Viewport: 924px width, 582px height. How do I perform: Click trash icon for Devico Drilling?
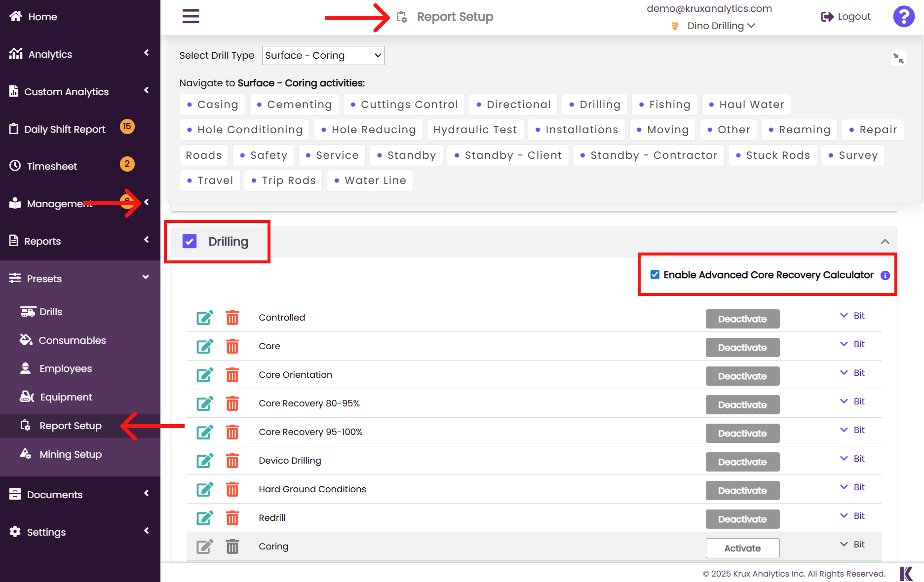(232, 461)
